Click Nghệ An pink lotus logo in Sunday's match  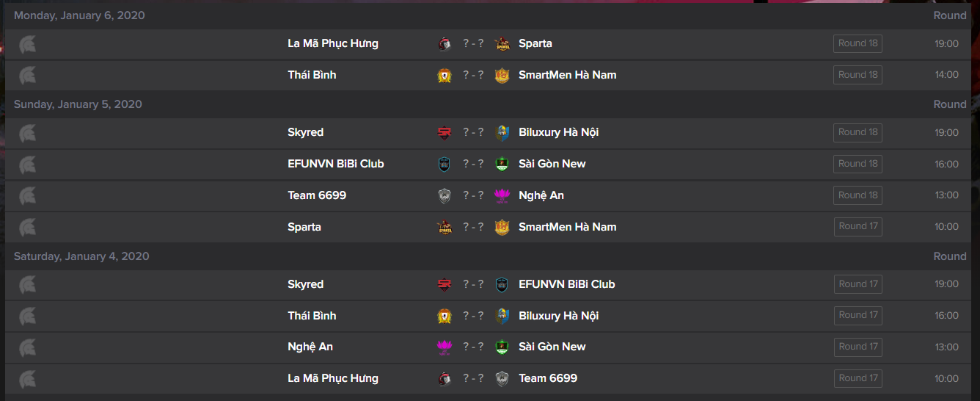502,195
